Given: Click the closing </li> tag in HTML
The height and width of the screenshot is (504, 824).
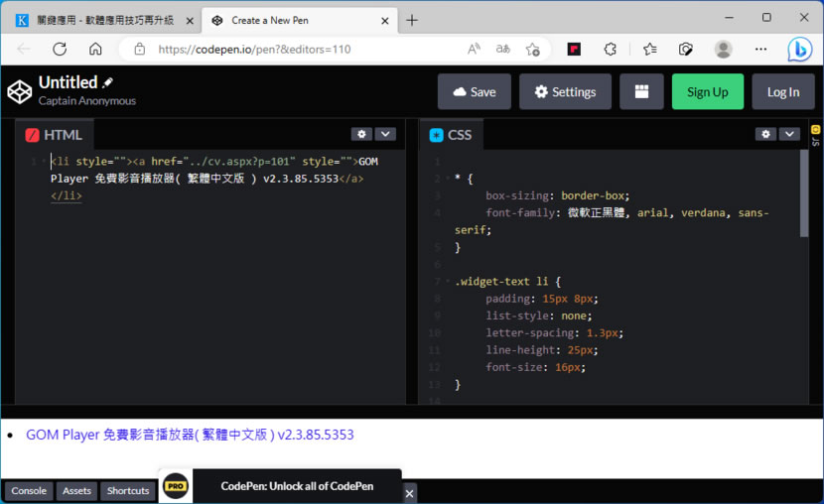Looking at the screenshot, I should (67, 195).
